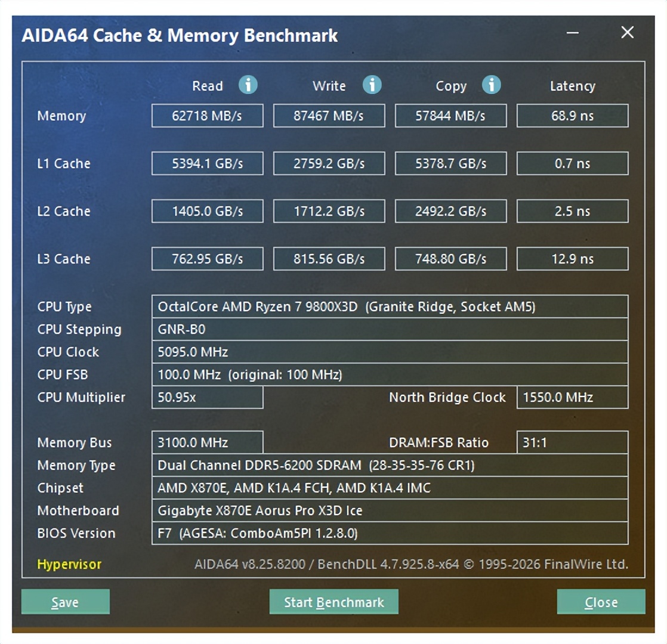
Task: Click the CPU Stepping value GNR-B0
Action: (x=390, y=329)
